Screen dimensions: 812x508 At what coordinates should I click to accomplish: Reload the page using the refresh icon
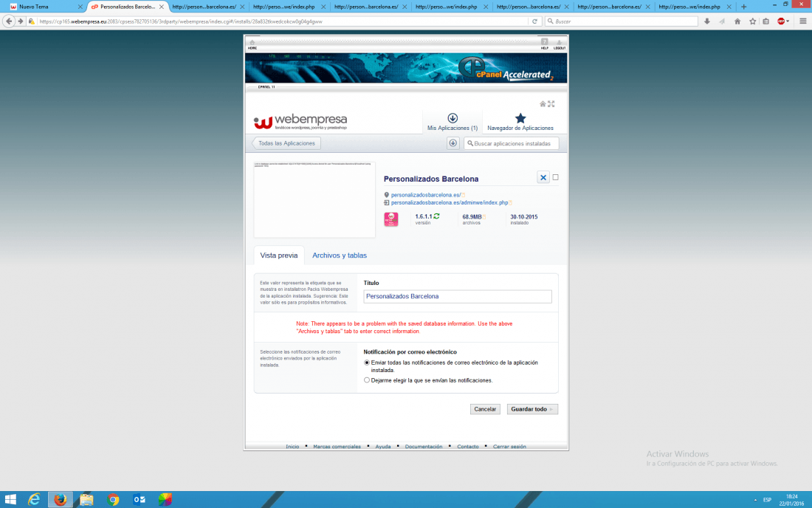(534, 21)
